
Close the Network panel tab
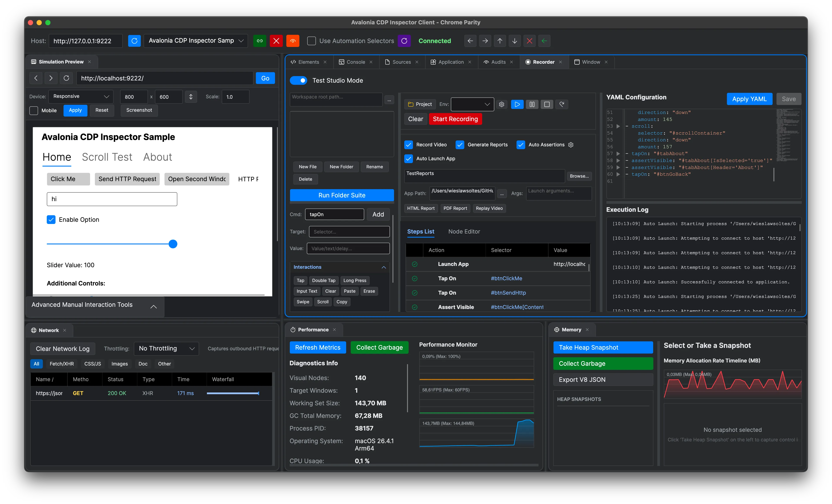coord(64,330)
